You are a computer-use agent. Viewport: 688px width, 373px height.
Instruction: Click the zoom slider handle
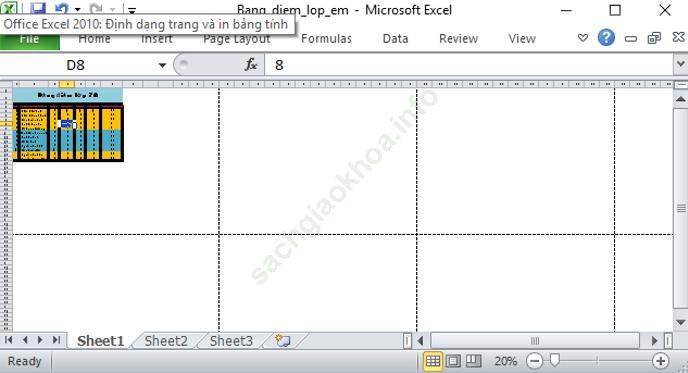point(555,360)
